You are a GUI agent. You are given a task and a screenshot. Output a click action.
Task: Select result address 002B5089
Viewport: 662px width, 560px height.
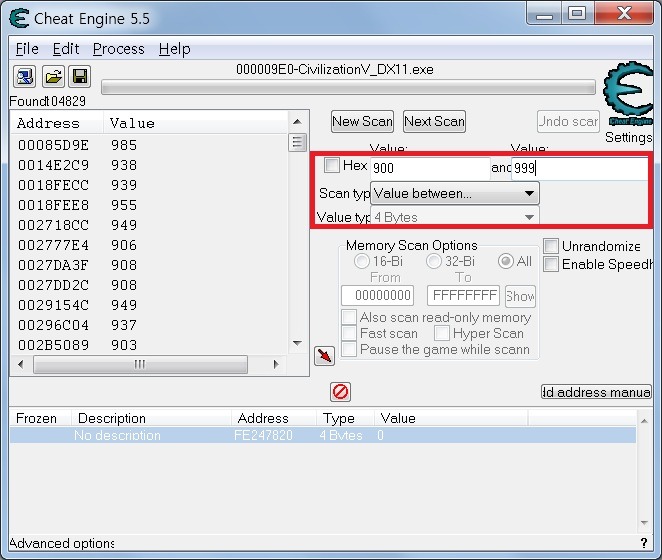point(53,345)
